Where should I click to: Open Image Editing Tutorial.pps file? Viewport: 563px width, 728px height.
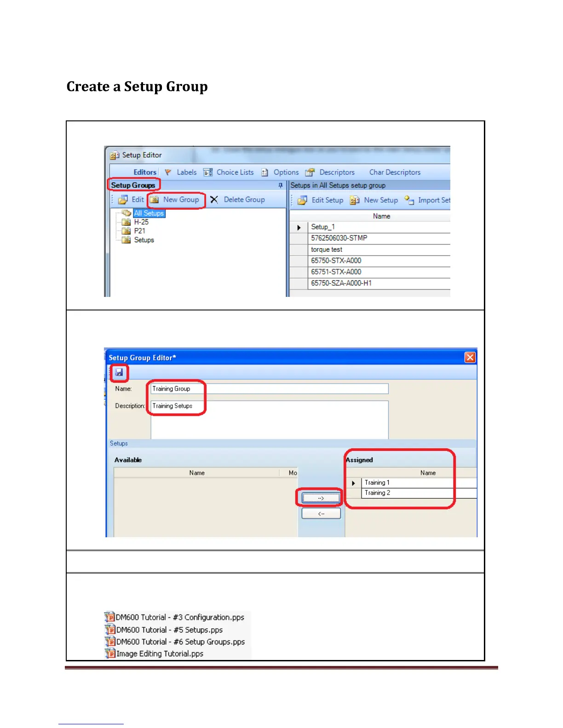160,654
